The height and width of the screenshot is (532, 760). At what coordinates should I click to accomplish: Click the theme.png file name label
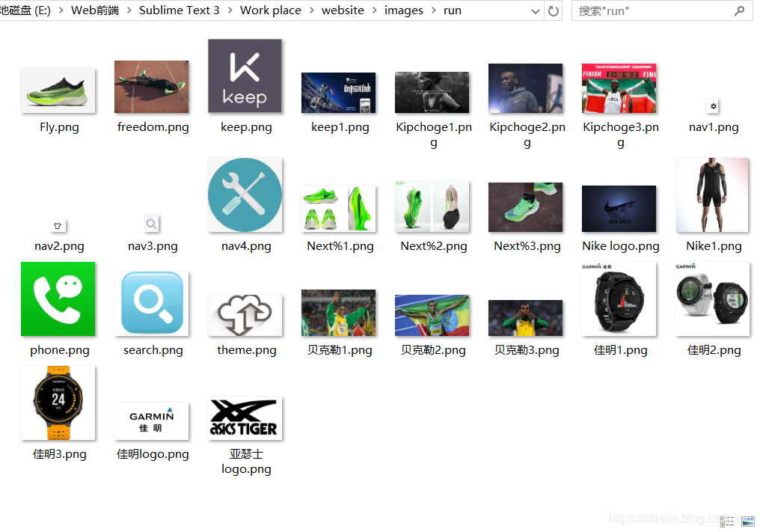tap(247, 350)
